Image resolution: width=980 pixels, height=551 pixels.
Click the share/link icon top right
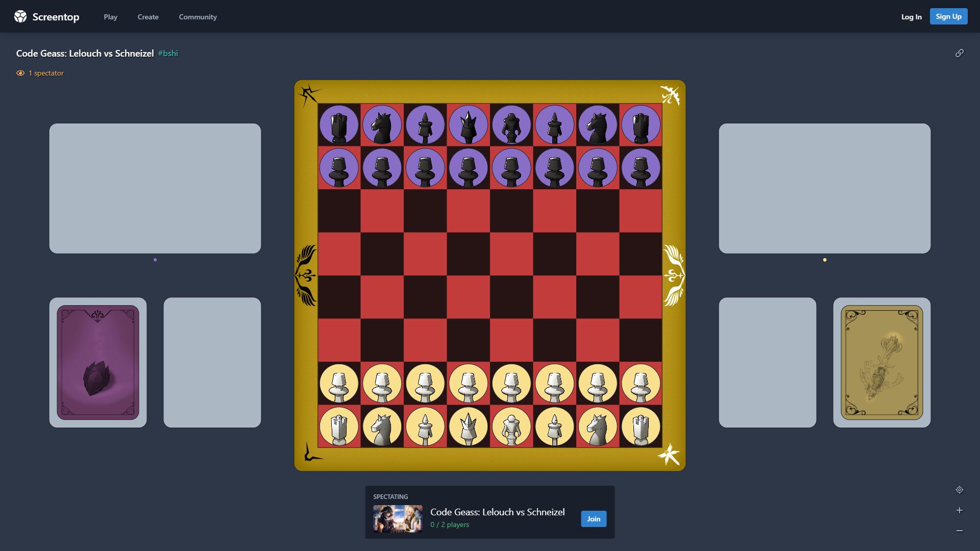coord(960,53)
